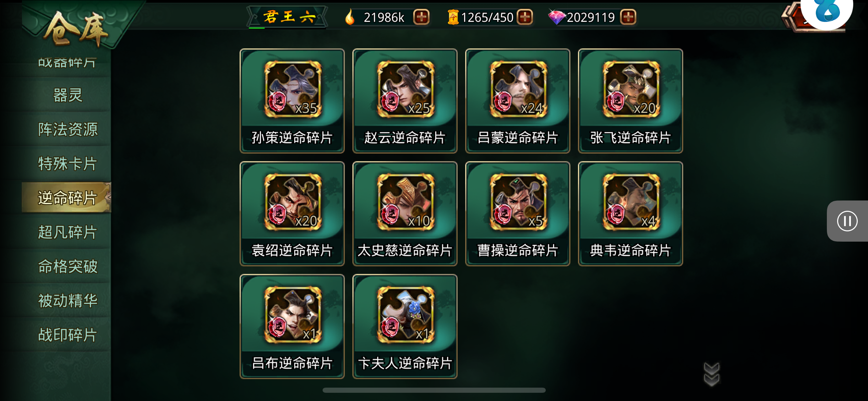Click plus next to 1265/450 tokens
This screenshot has width=868, height=401.
pyautogui.click(x=525, y=17)
